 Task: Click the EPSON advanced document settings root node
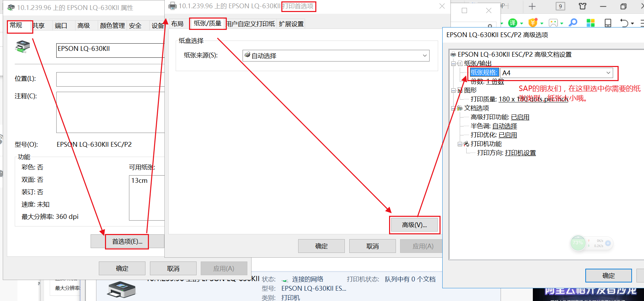point(515,55)
